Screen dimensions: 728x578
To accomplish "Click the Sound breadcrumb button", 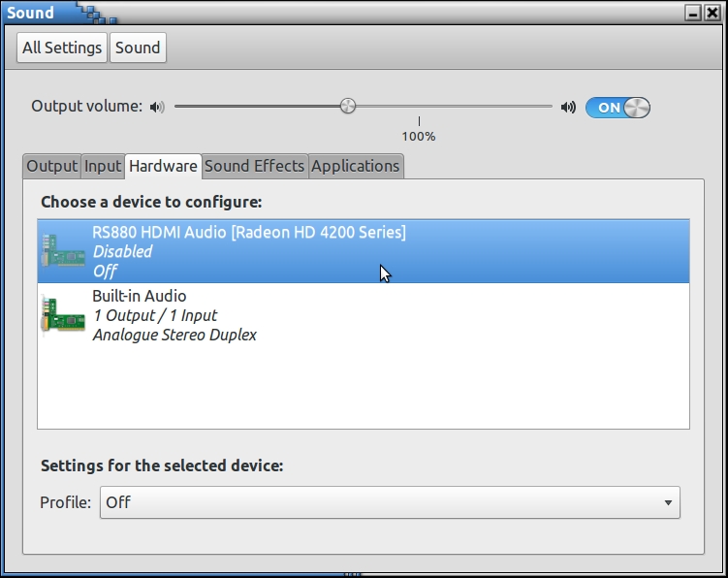I will coord(138,48).
